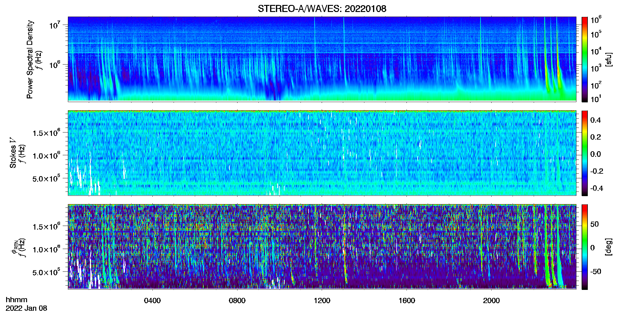Click the hhmm time format label

[x=17, y=300]
